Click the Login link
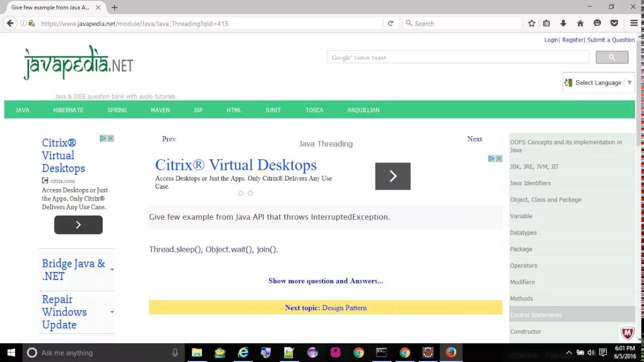This screenshot has height=362, width=644. click(x=551, y=40)
